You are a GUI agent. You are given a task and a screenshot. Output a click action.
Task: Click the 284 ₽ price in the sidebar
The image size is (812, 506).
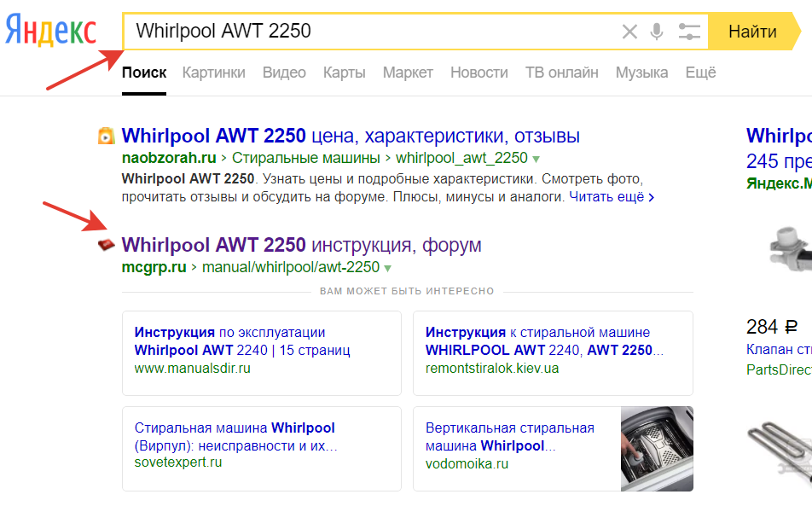(x=772, y=327)
